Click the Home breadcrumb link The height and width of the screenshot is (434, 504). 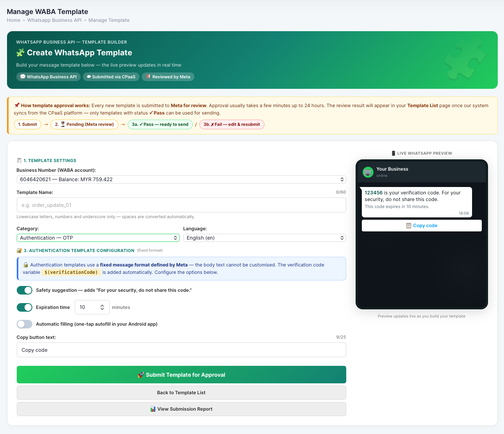[x=14, y=20]
